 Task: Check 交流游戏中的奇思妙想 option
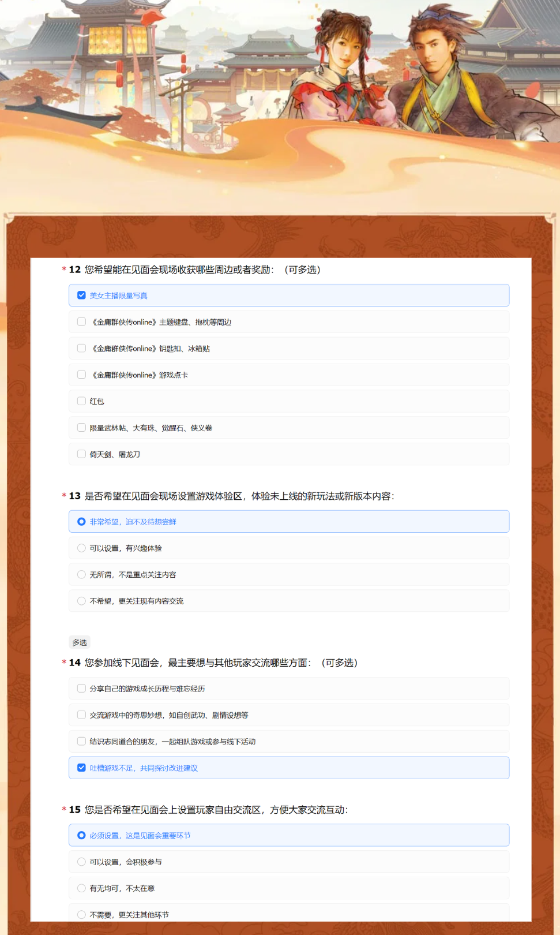coord(289,715)
